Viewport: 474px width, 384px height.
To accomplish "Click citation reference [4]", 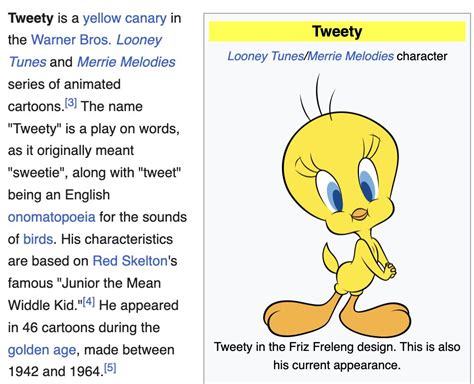I will tap(89, 302).
